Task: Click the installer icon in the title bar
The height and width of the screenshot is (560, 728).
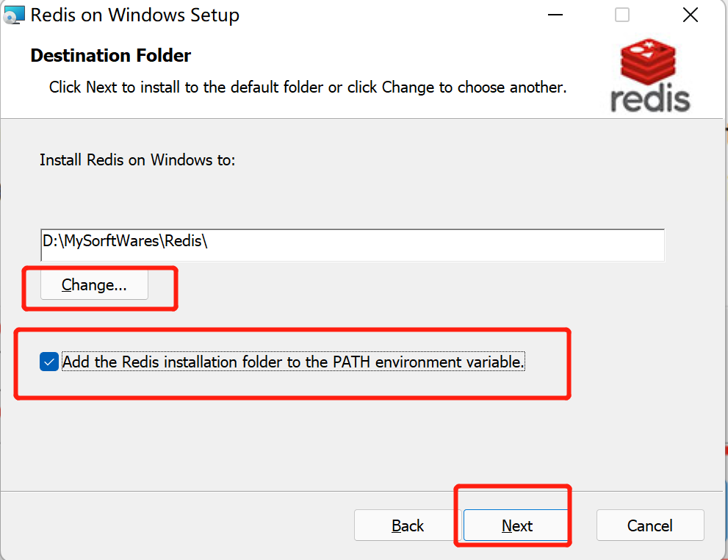Action: [x=14, y=15]
